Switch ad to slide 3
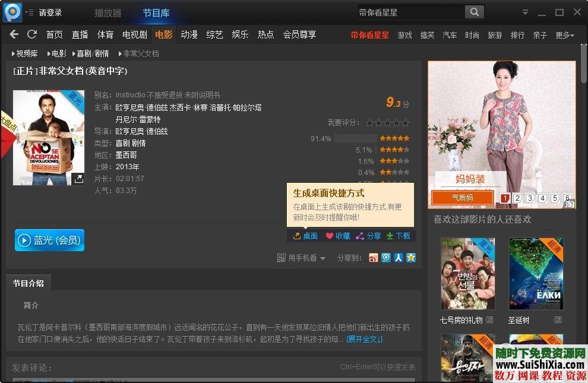 [x=530, y=198]
